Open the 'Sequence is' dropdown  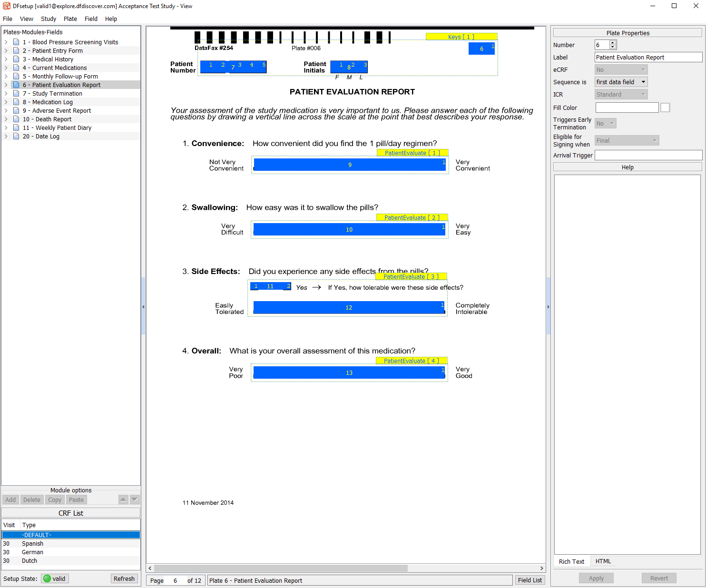[x=621, y=82]
